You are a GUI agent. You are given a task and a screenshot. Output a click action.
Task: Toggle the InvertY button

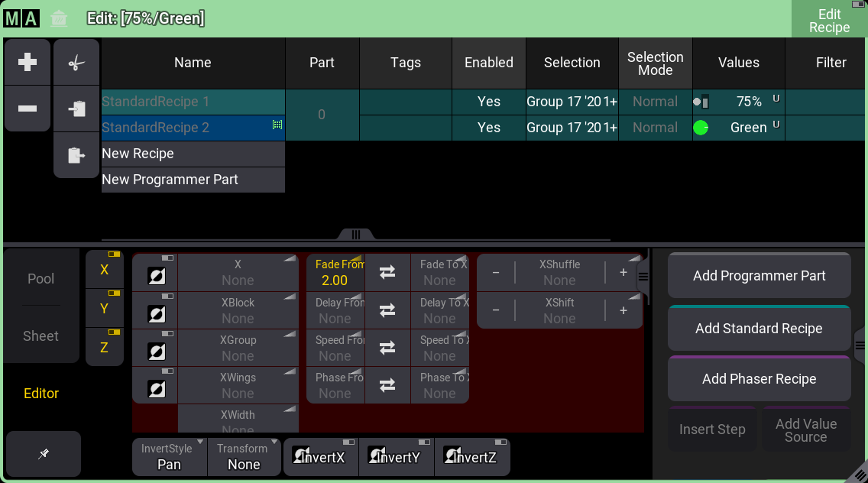(x=397, y=457)
